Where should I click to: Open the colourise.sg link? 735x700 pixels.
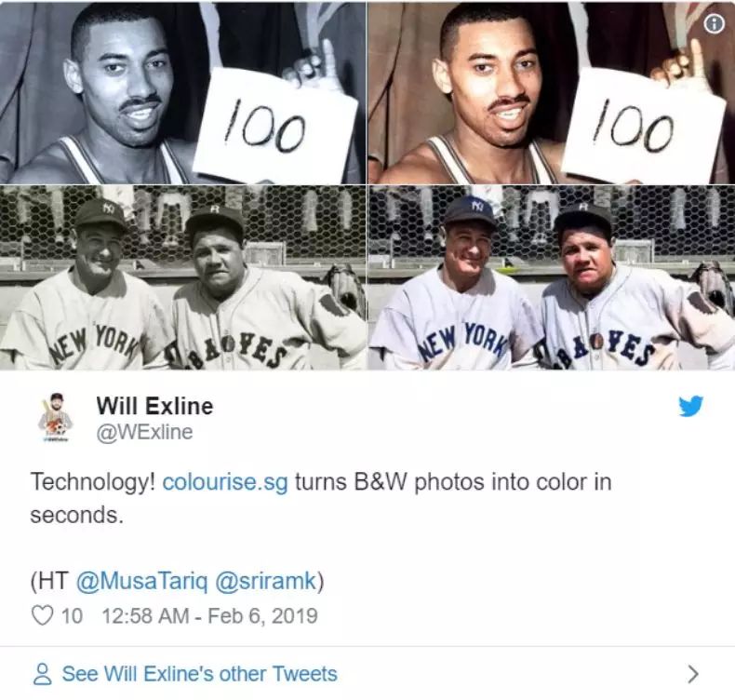tap(225, 482)
